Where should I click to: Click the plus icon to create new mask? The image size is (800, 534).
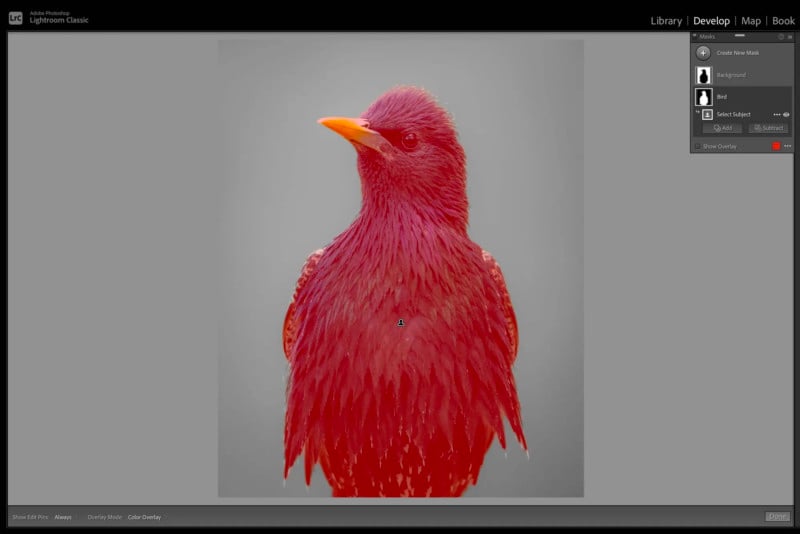click(x=703, y=53)
